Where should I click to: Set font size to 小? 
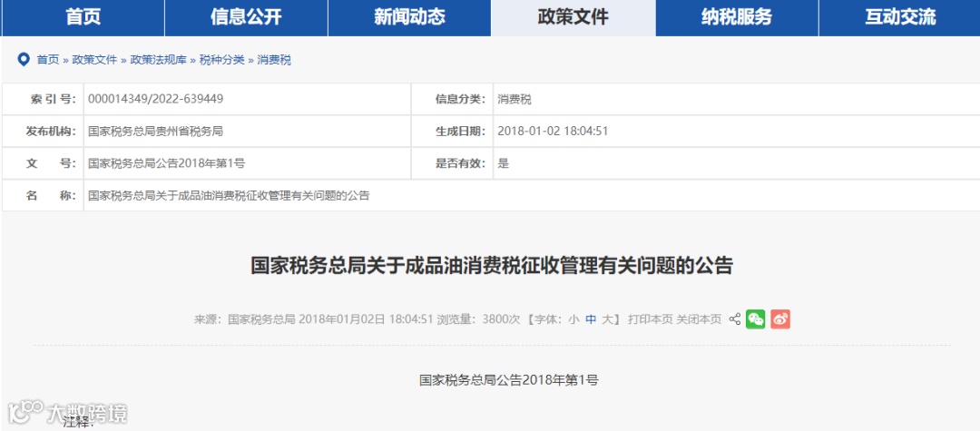pos(573,319)
